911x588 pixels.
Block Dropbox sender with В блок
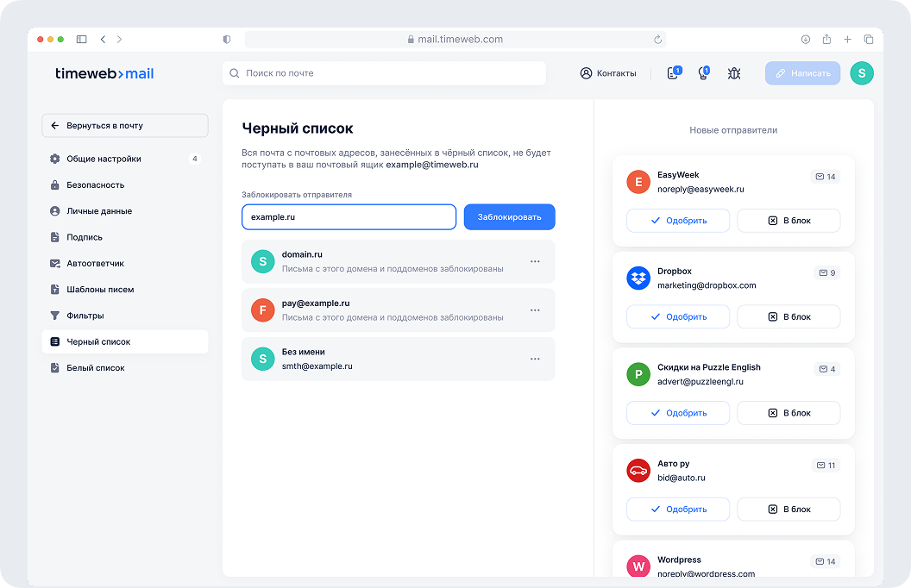[788, 317]
